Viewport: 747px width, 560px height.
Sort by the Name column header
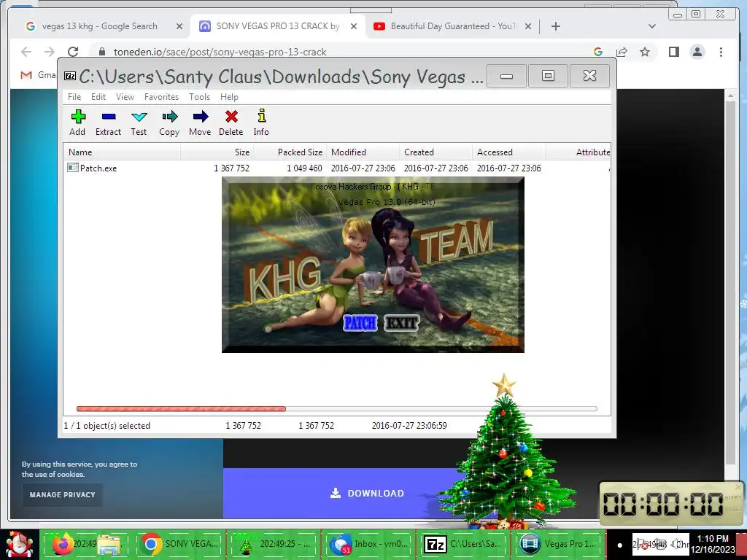(122, 152)
